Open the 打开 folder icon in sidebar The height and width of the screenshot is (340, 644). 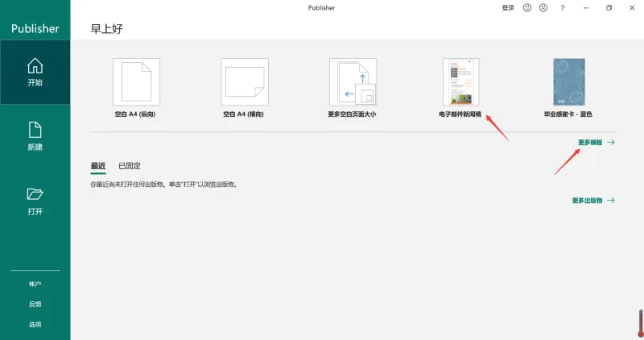point(35,193)
